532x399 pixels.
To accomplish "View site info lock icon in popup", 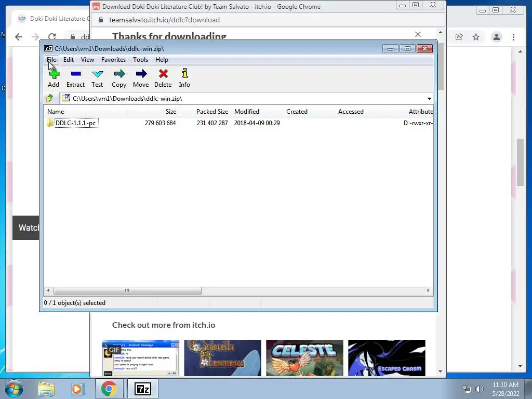I will 100,20.
